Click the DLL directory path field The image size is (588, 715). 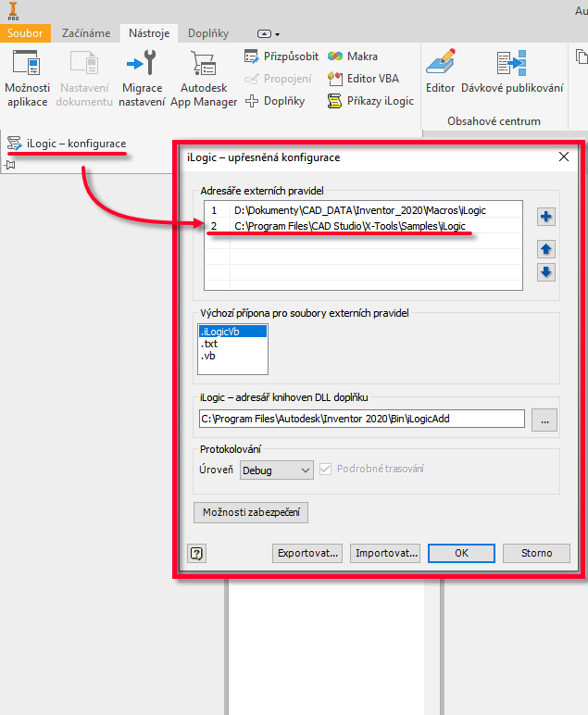point(361,420)
